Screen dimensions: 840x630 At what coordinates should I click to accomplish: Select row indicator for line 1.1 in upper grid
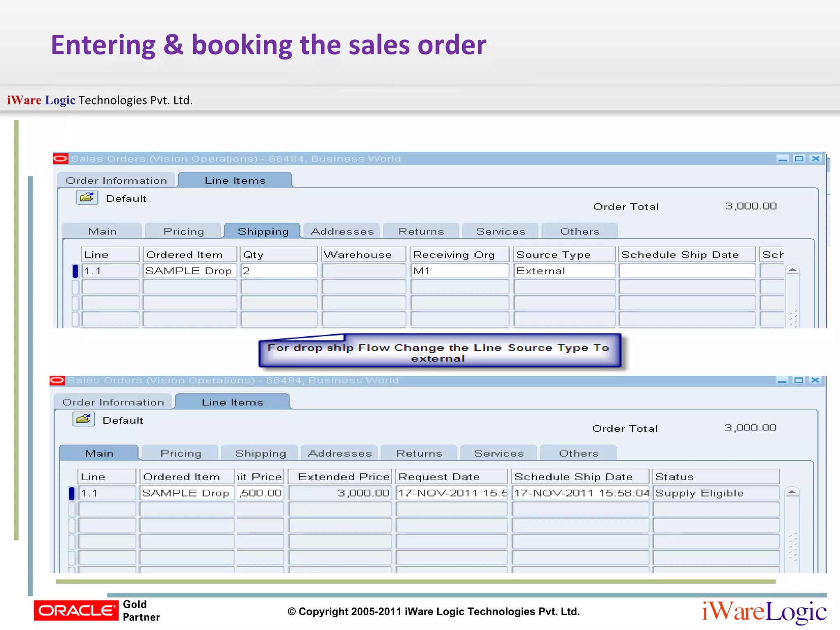[x=75, y=271]
